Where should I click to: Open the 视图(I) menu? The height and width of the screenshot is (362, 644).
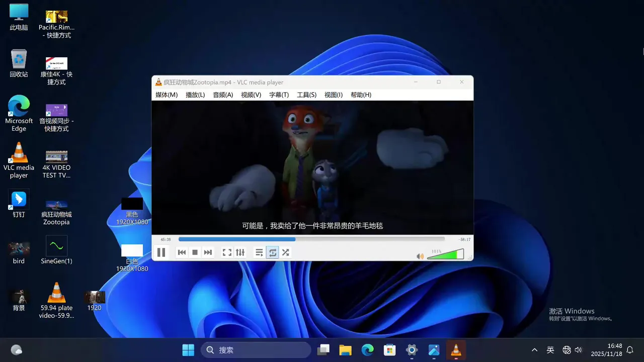(x=334, y=95)
